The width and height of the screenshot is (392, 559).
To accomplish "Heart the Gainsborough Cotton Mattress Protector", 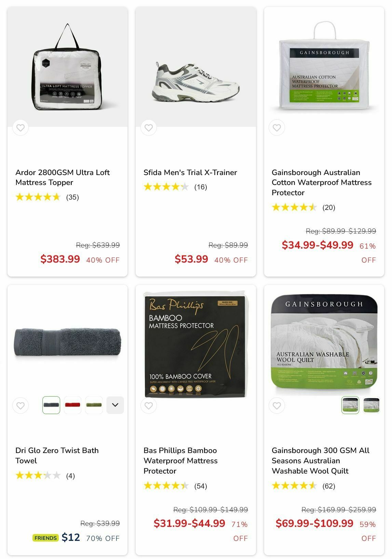I will 277,128.
